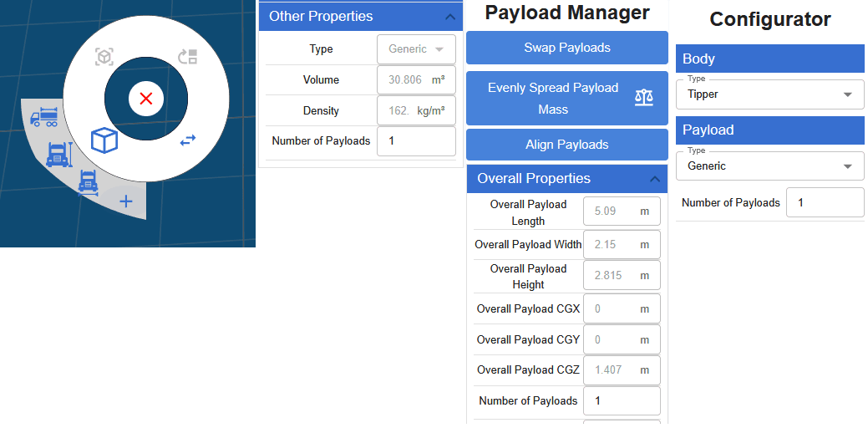The height and width of the screenshot is (428, 868).
Task: Click the "Volume" label
Action: pos(321,79)
